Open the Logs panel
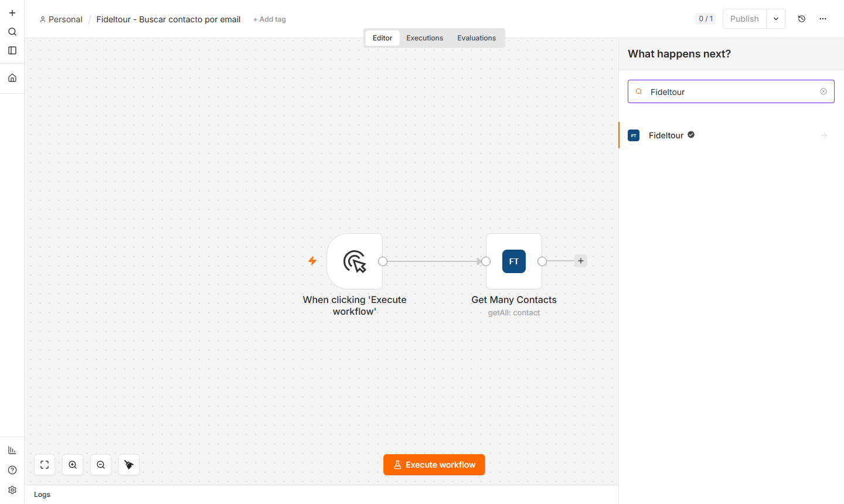Image resolution: width=844 pixels, height=504 pixels. tap(42, 495)
